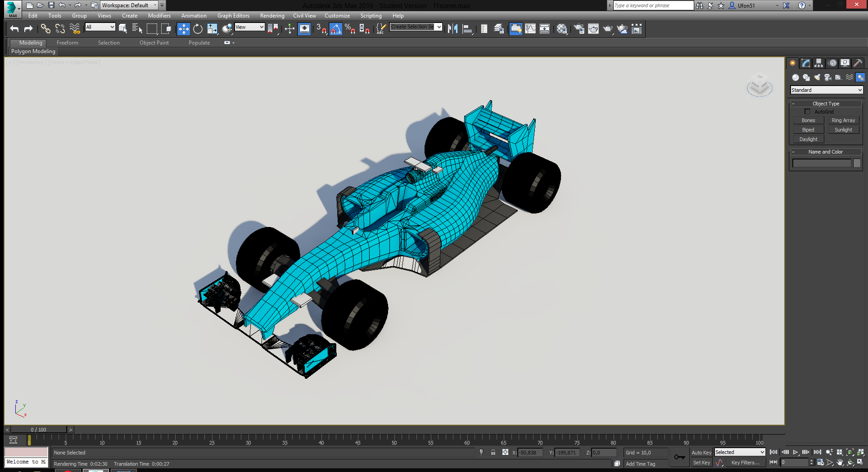Click the ViewCube in the viewport

click(x=759, y=86)
